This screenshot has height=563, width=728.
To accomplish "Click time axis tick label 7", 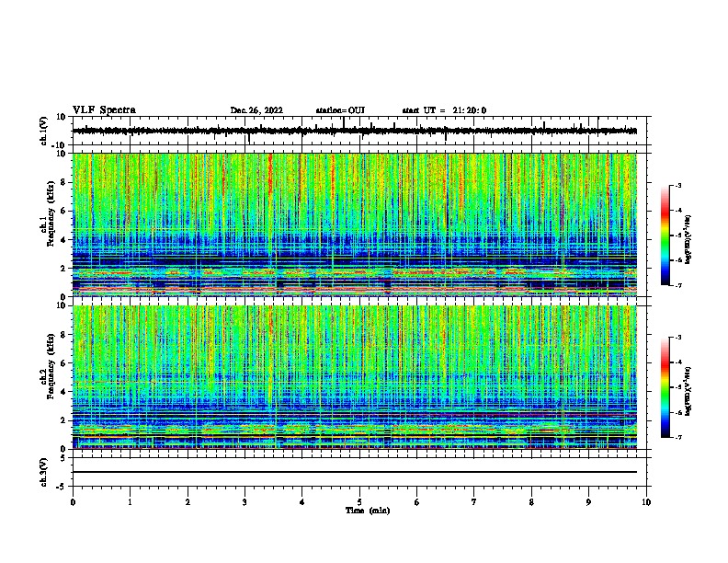I will (474, 502).
